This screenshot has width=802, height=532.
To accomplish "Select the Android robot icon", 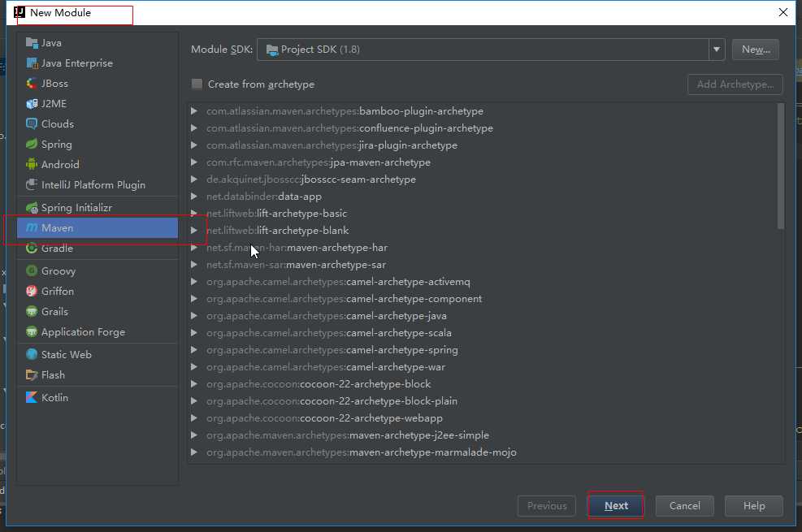I will click(32, 165).
